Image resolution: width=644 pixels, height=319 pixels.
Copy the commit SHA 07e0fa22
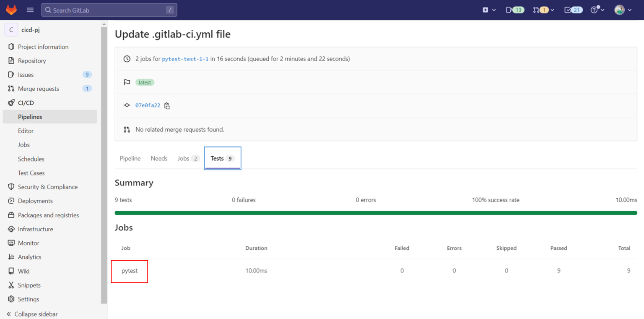point(166,105)
